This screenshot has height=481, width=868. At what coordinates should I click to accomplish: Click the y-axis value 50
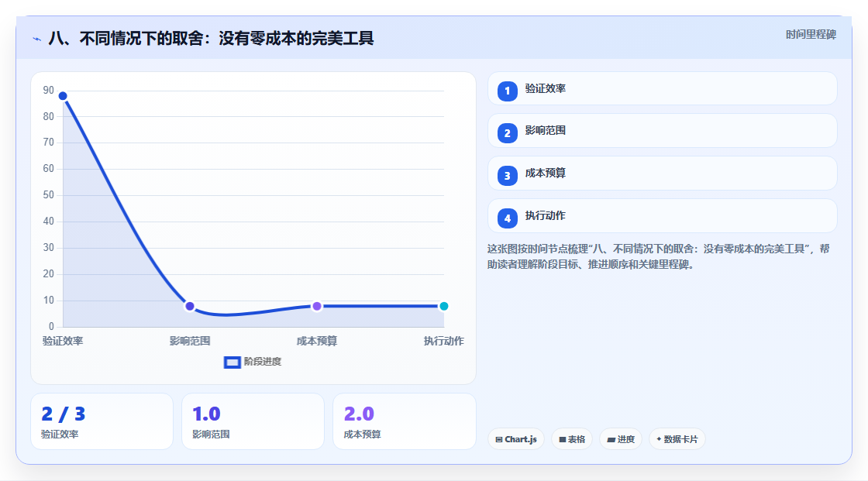[49, 195]
